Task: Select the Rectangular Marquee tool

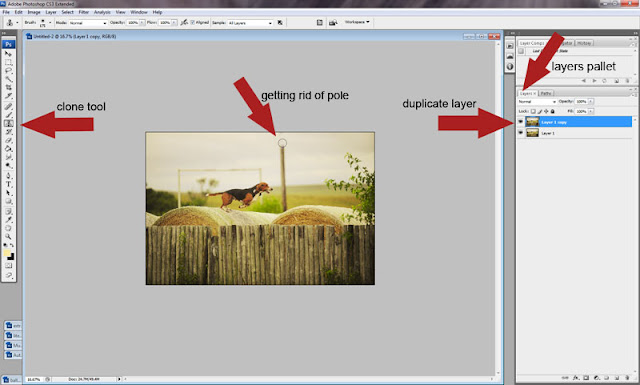Action: coord(8,62)
